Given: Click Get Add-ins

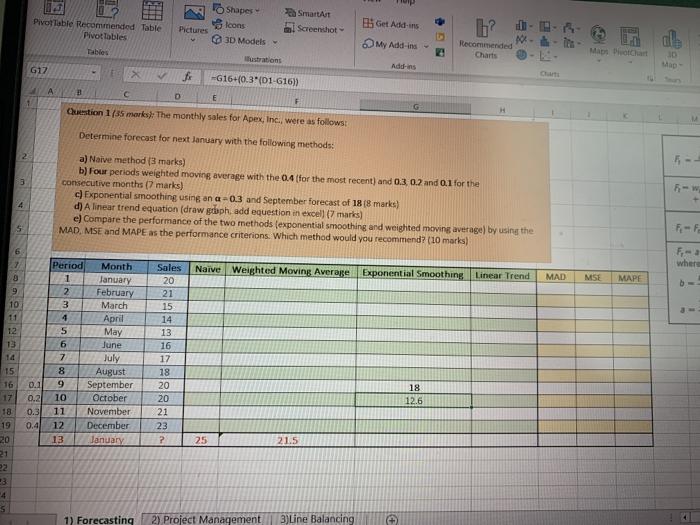Looking at the screenshot, I should tap(391, 24).
